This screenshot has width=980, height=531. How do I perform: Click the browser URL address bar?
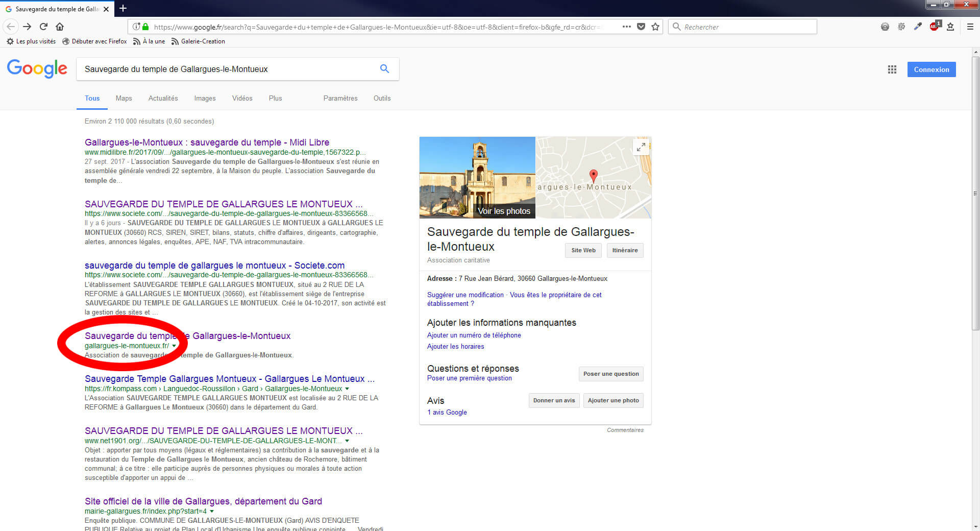[x=378, y=27]
